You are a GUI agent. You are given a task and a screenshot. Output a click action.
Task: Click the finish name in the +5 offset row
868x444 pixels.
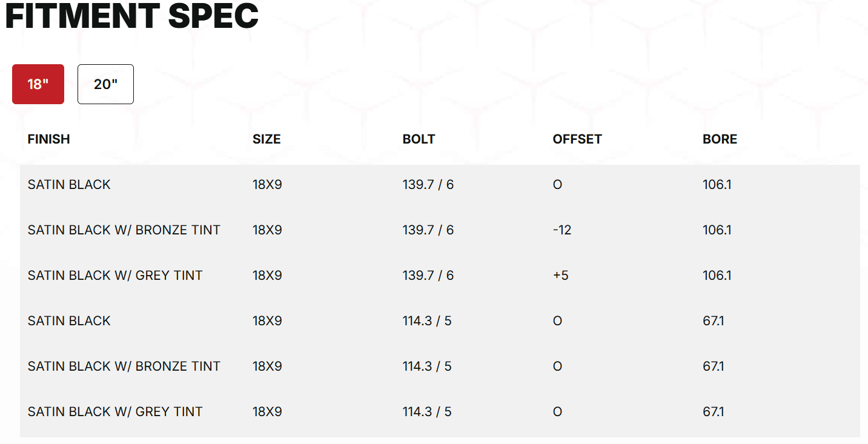pyautogui.click(x=115, y=276)
